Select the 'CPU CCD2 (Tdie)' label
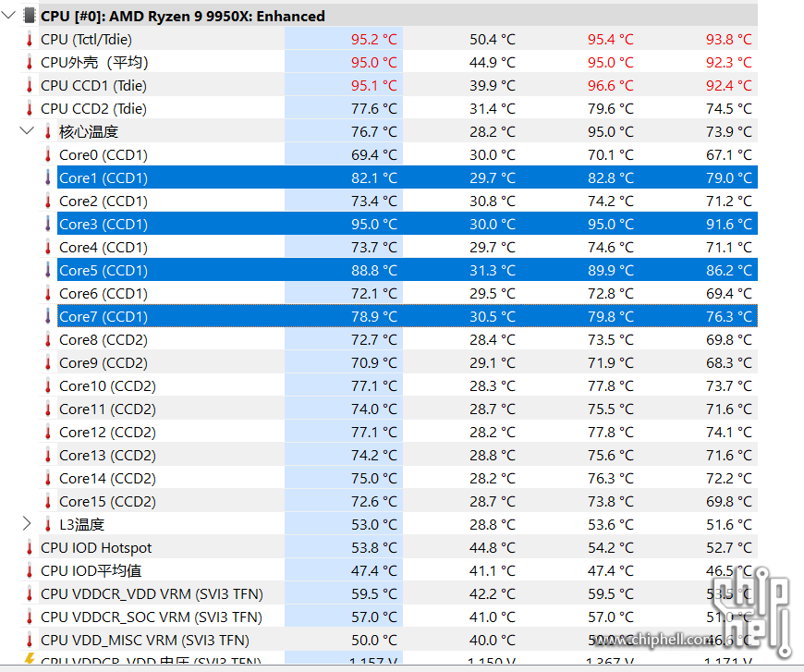 point(93,109)
